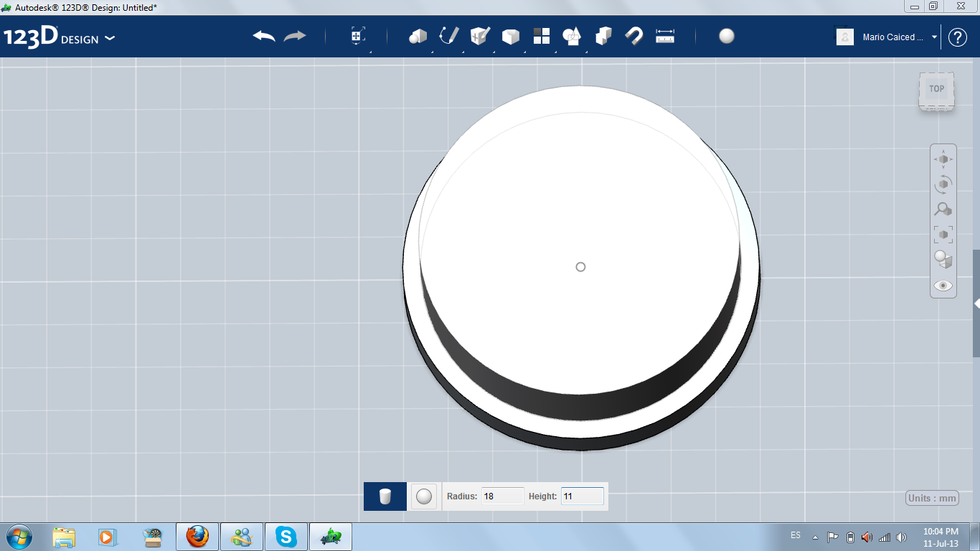The width and height of the screenshot is (980, 551).
Task: Open the 123D Design application menu
Action: click(x=59, y=37)
